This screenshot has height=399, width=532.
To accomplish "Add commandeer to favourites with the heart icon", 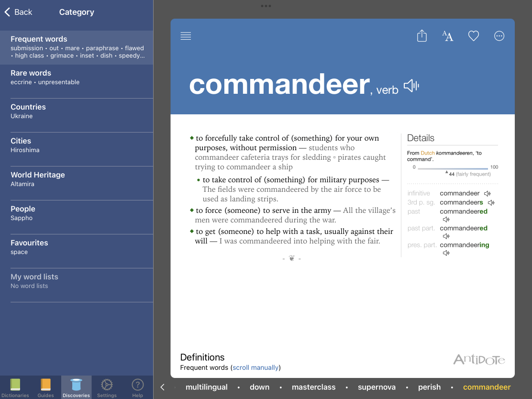I will click(x=473, y=36).
